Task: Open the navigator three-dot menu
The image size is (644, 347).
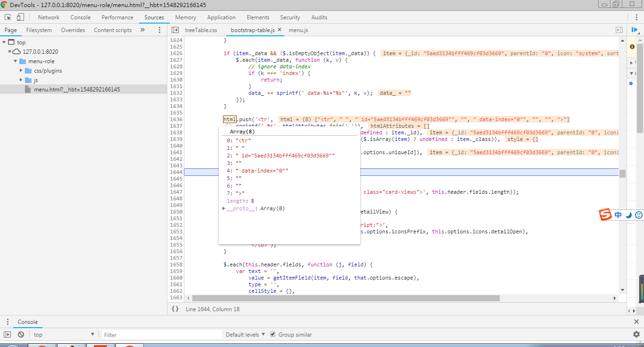Action: click(x=159, y=30)
